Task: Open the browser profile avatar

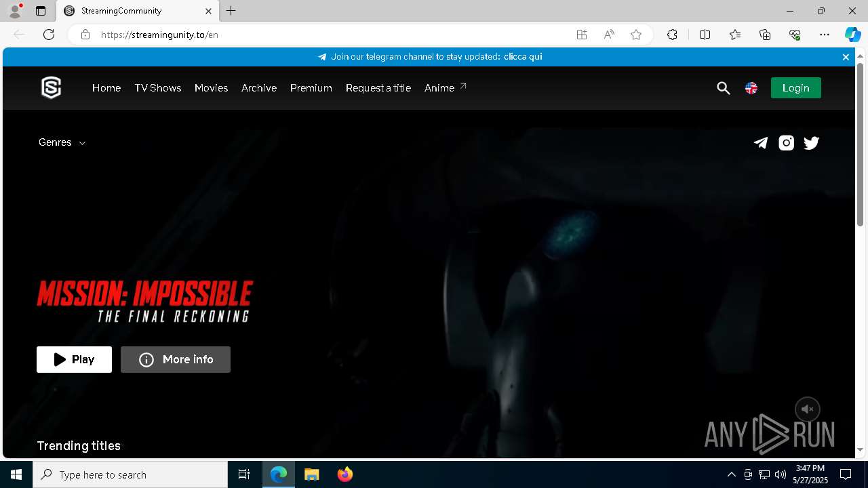Action: click(x=15, y=11)
